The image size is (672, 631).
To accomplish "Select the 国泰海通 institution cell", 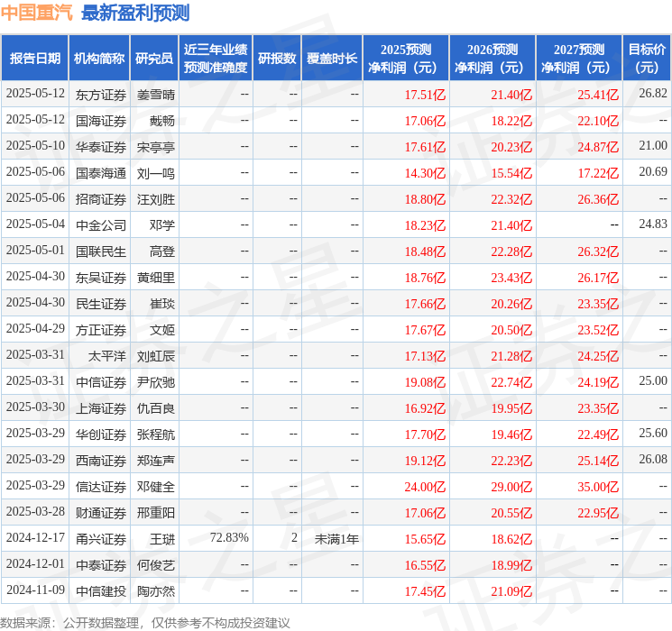I will point(101,173).
